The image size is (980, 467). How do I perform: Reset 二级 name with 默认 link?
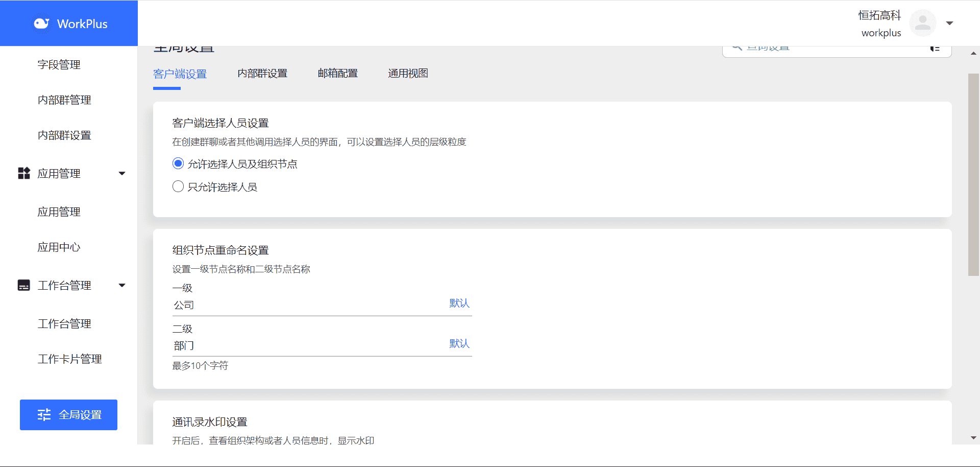point(459,344)
